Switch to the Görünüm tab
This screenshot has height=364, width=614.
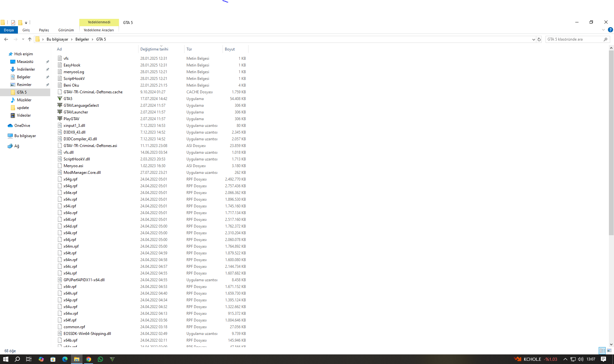(x=66, y=30)
